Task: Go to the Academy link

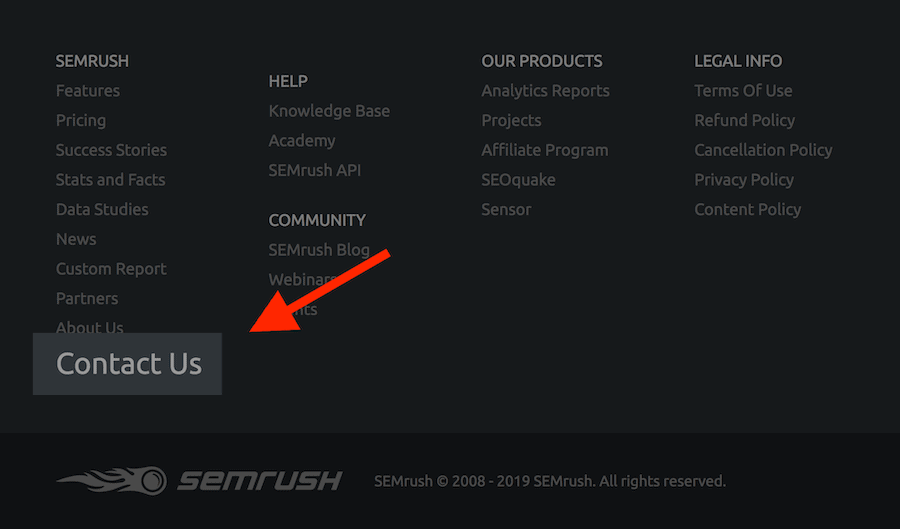Action: coord(302,141)
